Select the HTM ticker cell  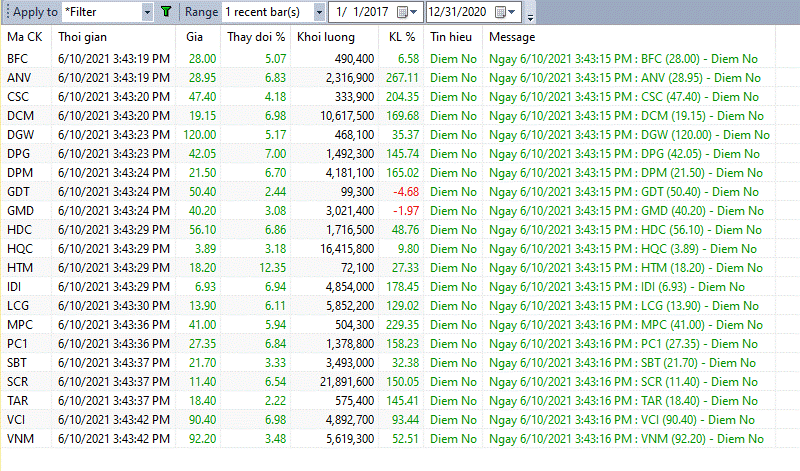pyautogui.click(x=20, y=267)
